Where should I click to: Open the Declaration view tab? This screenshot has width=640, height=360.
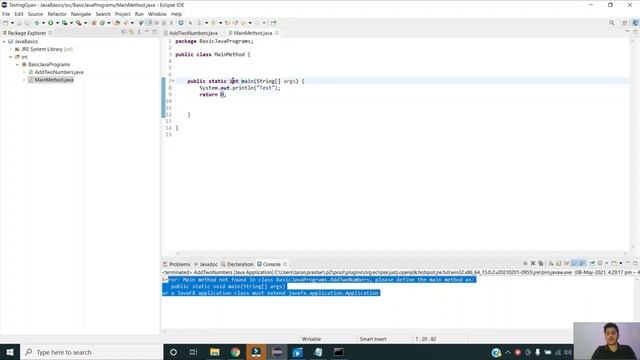click(237, 264)
